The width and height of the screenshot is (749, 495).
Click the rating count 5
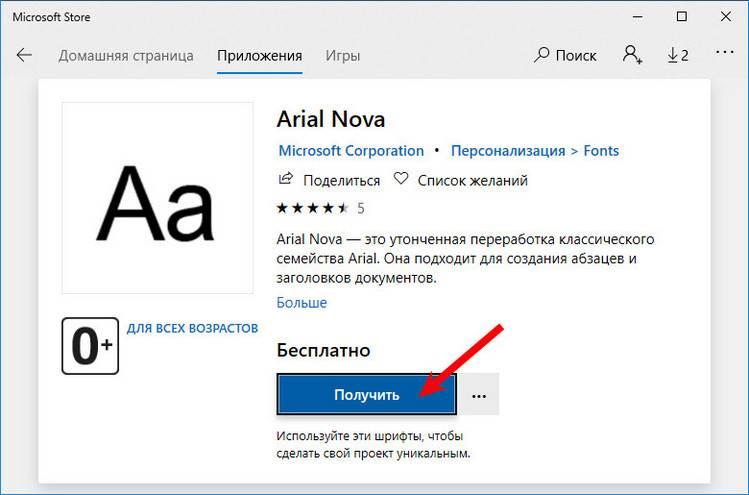[x=361, y=208]
